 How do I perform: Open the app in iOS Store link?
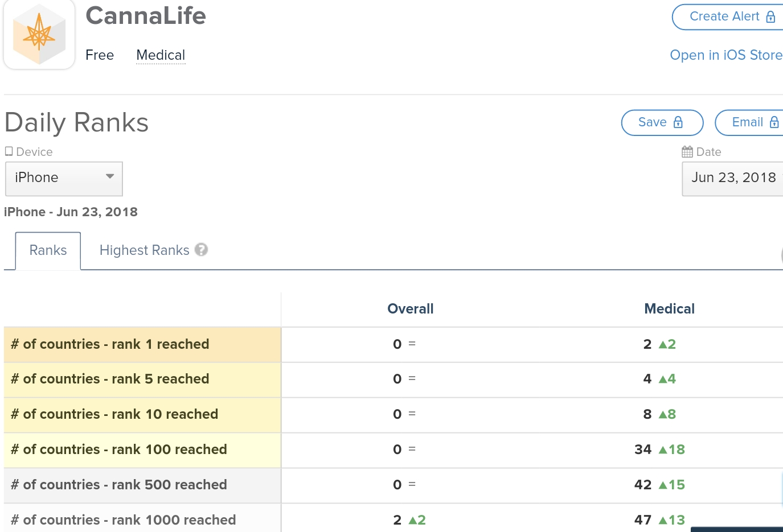point(725,55)
